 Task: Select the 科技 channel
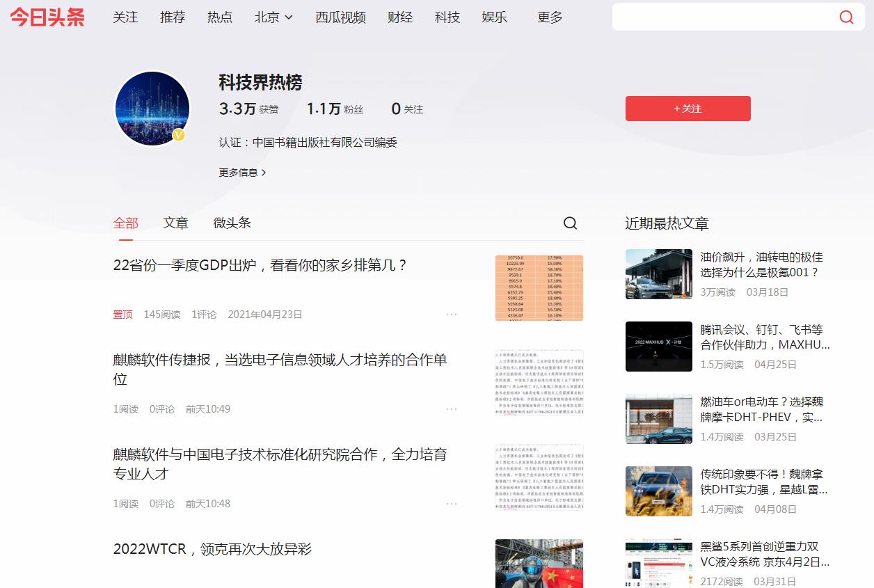(447, 17)
